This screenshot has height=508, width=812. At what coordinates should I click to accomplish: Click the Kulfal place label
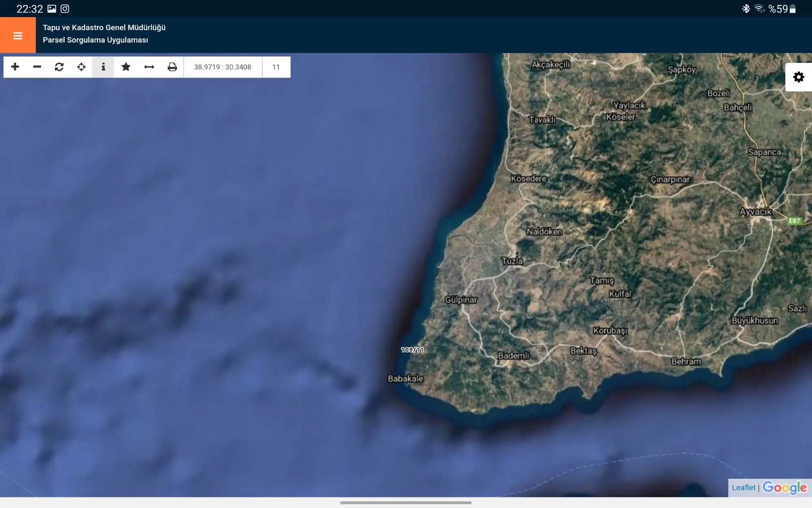coord(620,294)
